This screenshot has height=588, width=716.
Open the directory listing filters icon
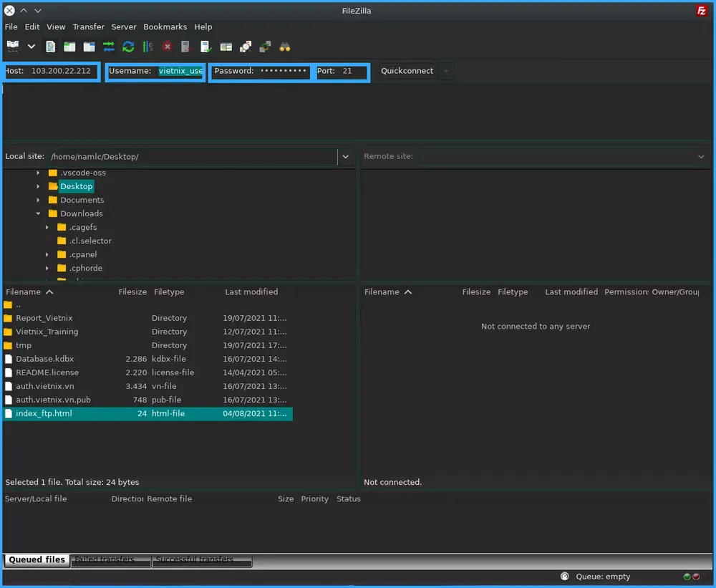pyautogui.click(x=226, y=47)
